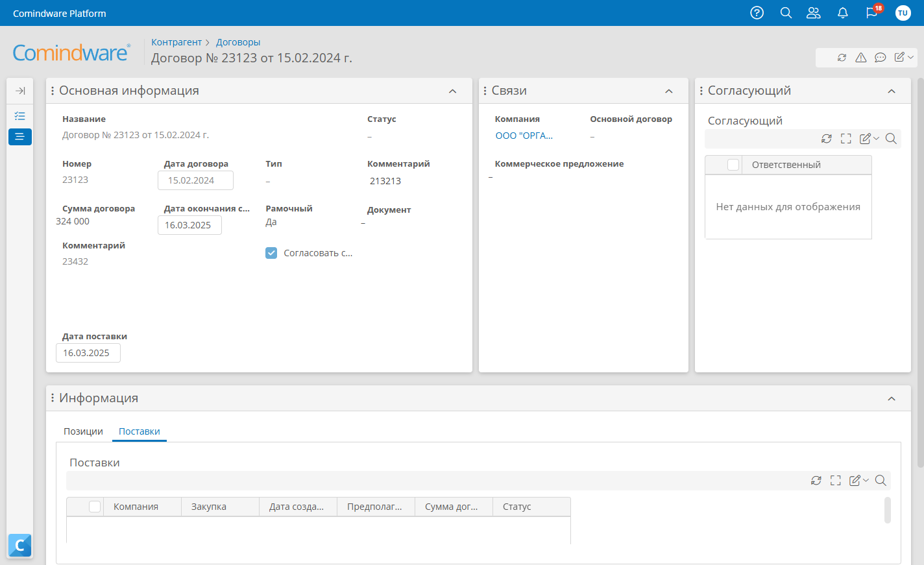924x565 pixels.
Task: Click the Comindware Platform title text
Action: [60, 13]
